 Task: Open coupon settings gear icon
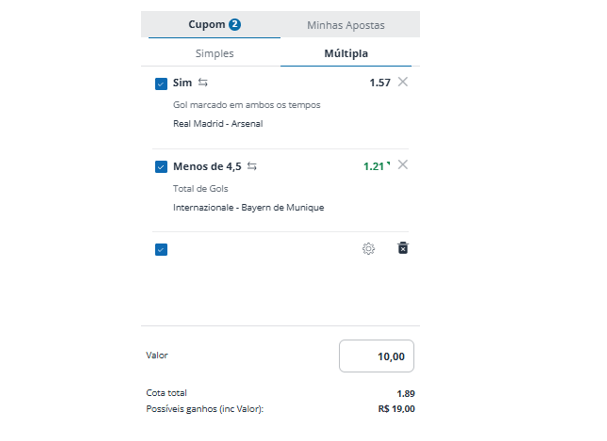368,248
